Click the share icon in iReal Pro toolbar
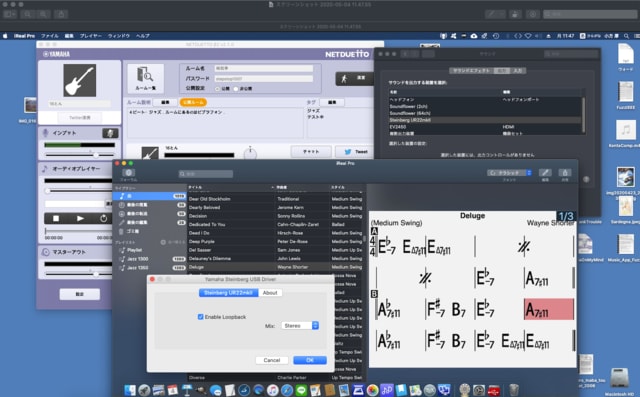 [565, 173]
